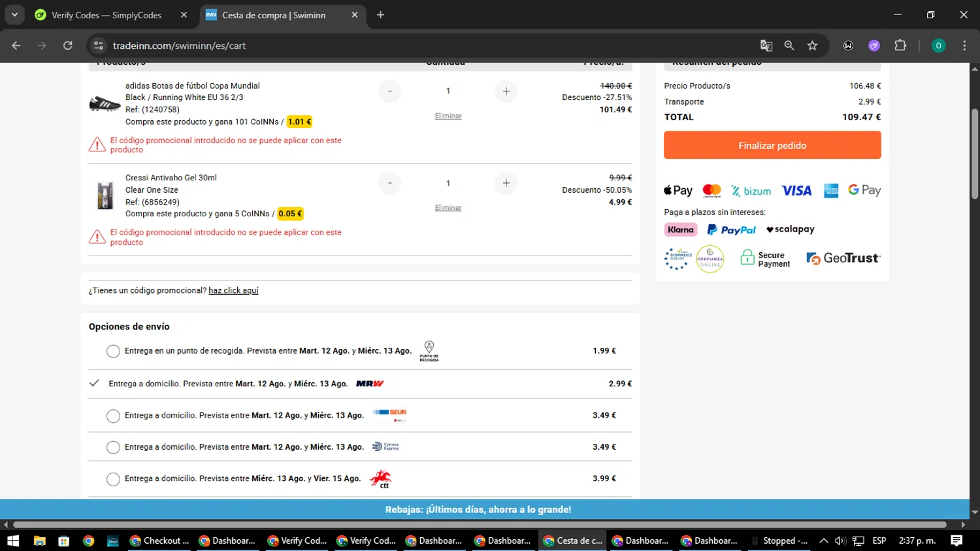Image resolution: width=980 pixels, height=551 pixels.
Task: Open the Chrome three-dot menu
Action: tap(964, 46)
